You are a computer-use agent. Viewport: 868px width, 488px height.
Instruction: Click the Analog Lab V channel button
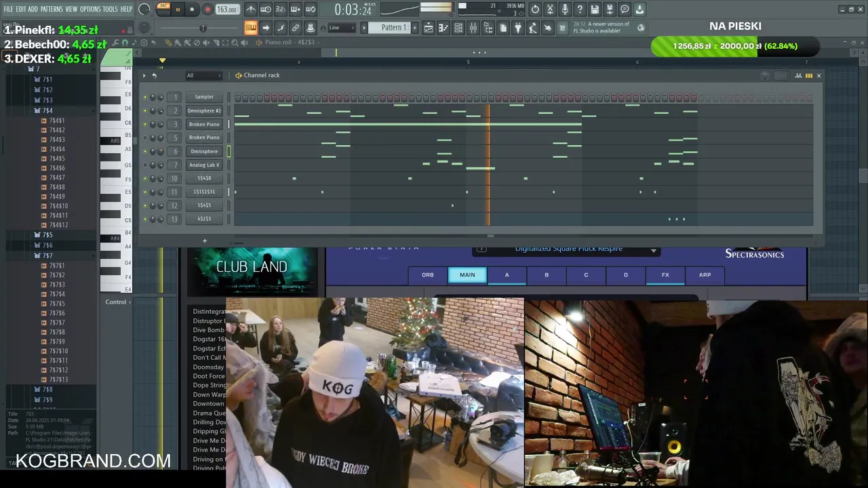(204, 165)
